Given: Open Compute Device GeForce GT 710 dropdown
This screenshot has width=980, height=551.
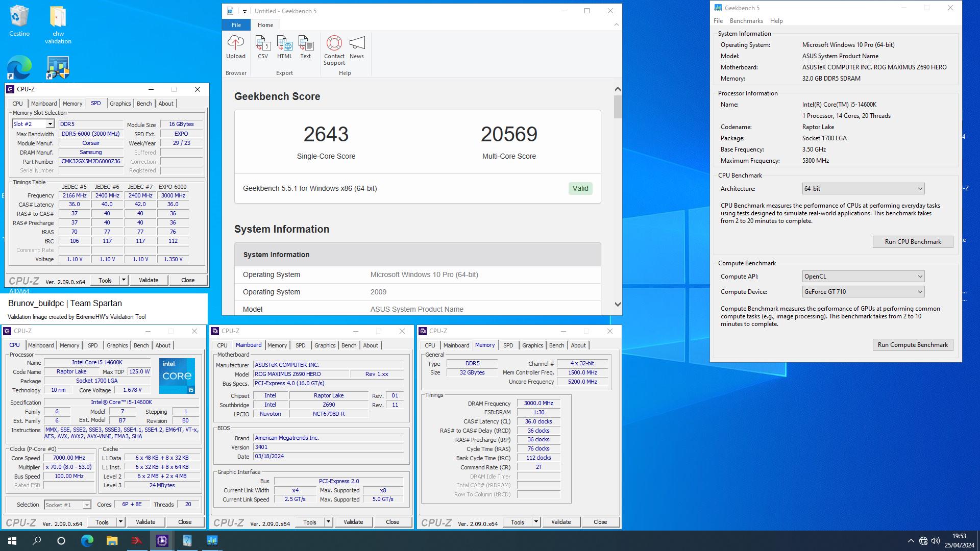Looking at the screenshot, I should 863,292.
